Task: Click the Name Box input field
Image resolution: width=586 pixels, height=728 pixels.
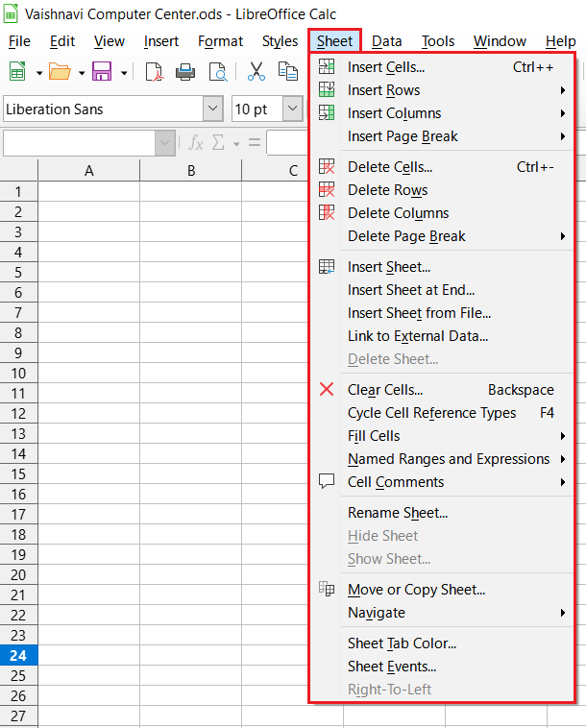Action: 80,143
